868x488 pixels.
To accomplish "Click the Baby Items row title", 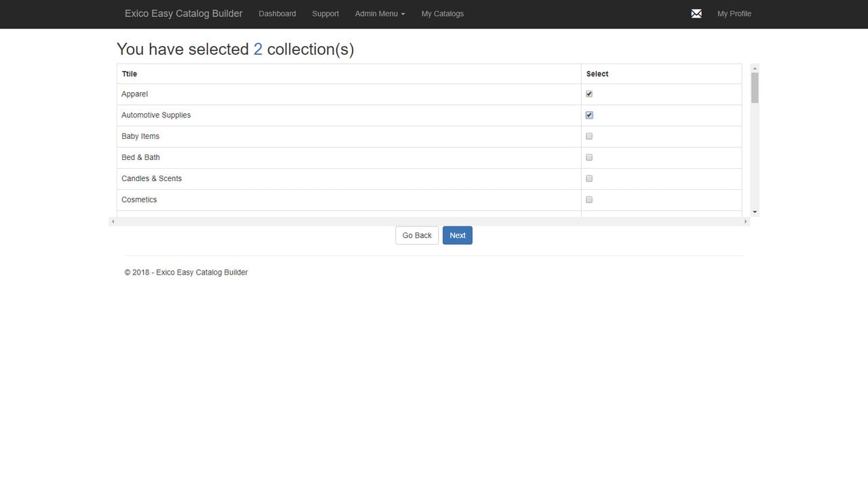I will point(140,136).
